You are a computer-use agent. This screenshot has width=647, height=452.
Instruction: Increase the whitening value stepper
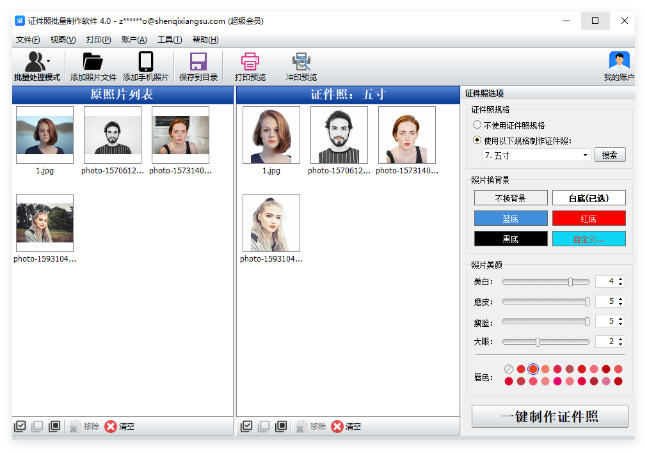(620, 279)
